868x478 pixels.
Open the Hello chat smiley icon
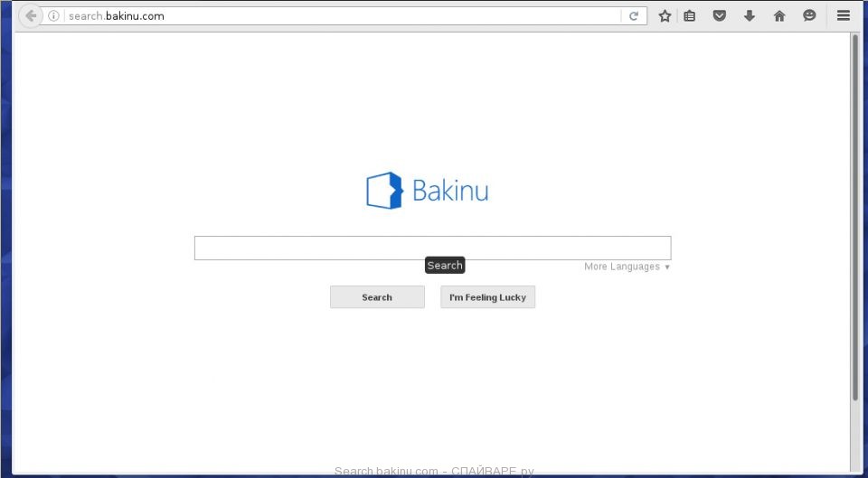809,16
